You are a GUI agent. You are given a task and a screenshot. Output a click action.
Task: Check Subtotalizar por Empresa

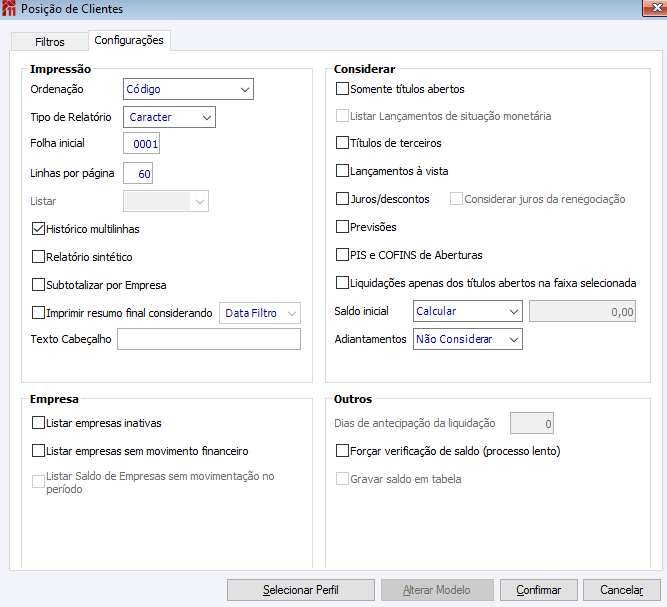point(39,284)
